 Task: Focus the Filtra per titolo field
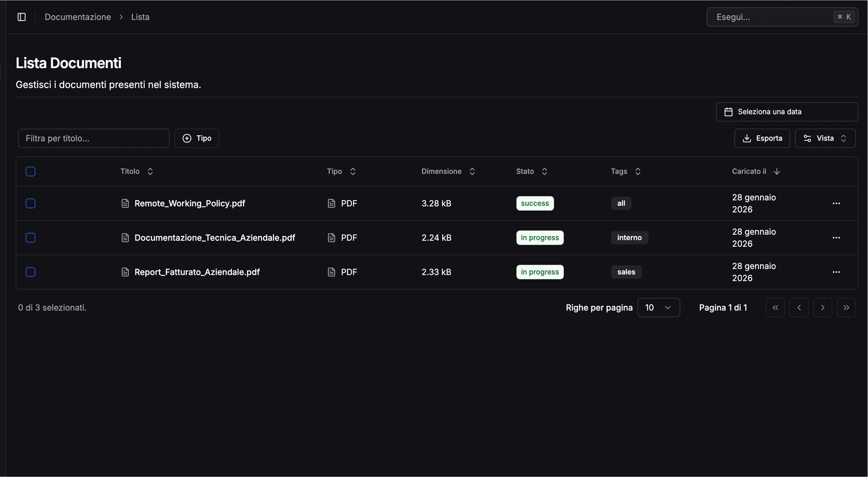(x=94, y=138)
